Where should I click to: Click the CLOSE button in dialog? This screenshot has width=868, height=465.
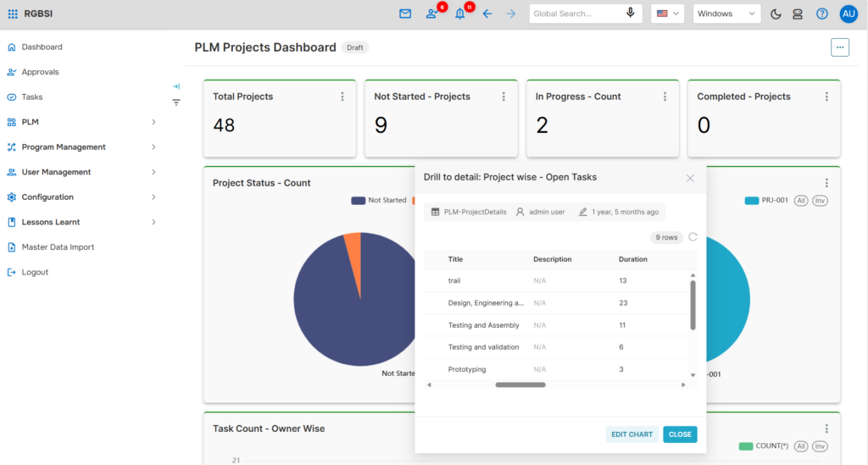click(x=680, y=435)
